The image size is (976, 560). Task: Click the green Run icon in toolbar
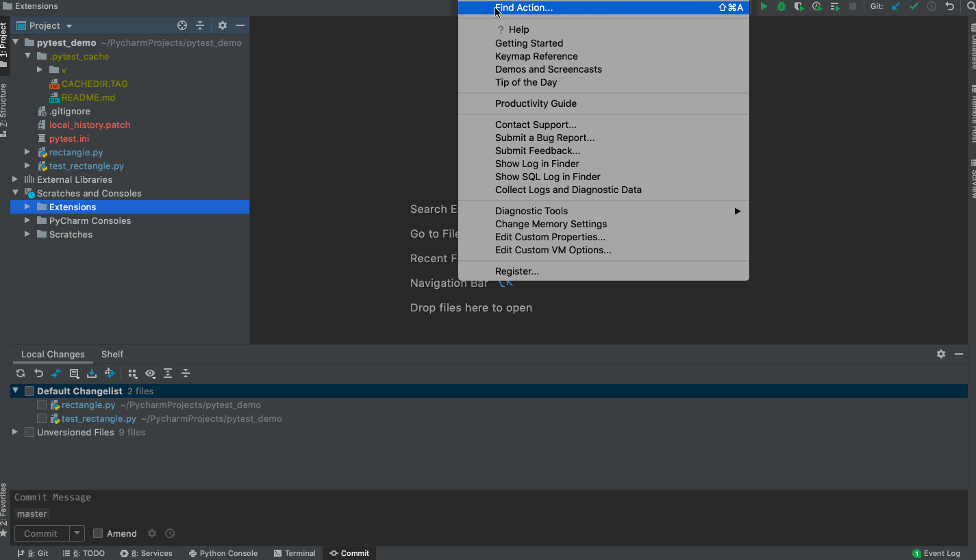pyautogui.click(x=764, y=6)
